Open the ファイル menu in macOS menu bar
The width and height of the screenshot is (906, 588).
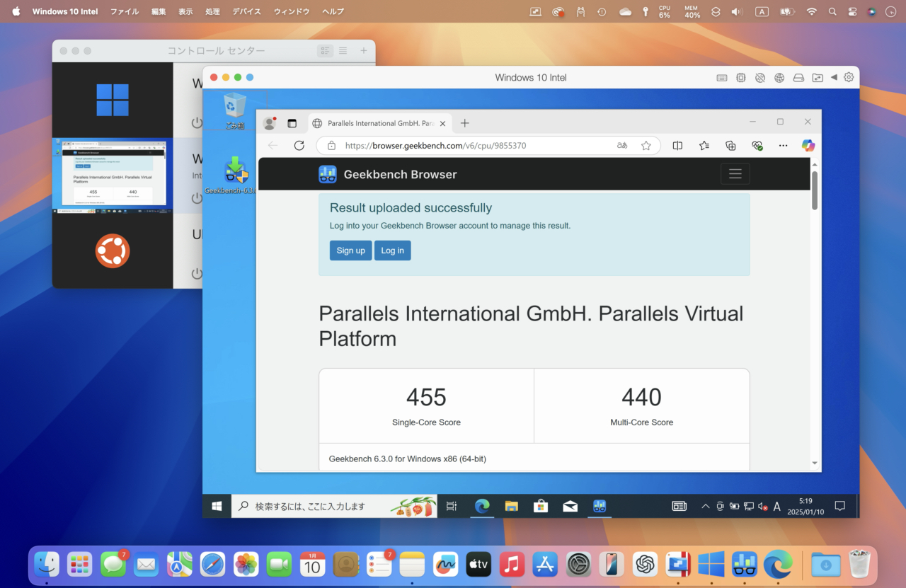tap(125, 11)
